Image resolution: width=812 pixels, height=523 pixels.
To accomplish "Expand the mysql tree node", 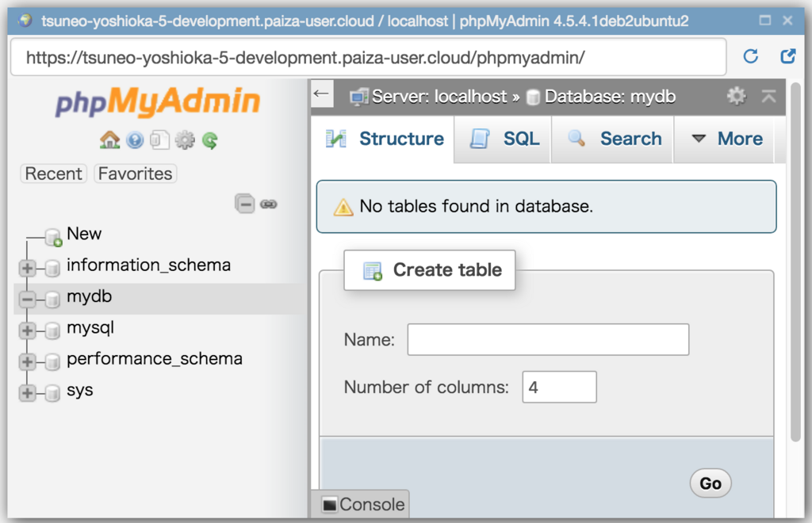I will click(x=27, y=330).
